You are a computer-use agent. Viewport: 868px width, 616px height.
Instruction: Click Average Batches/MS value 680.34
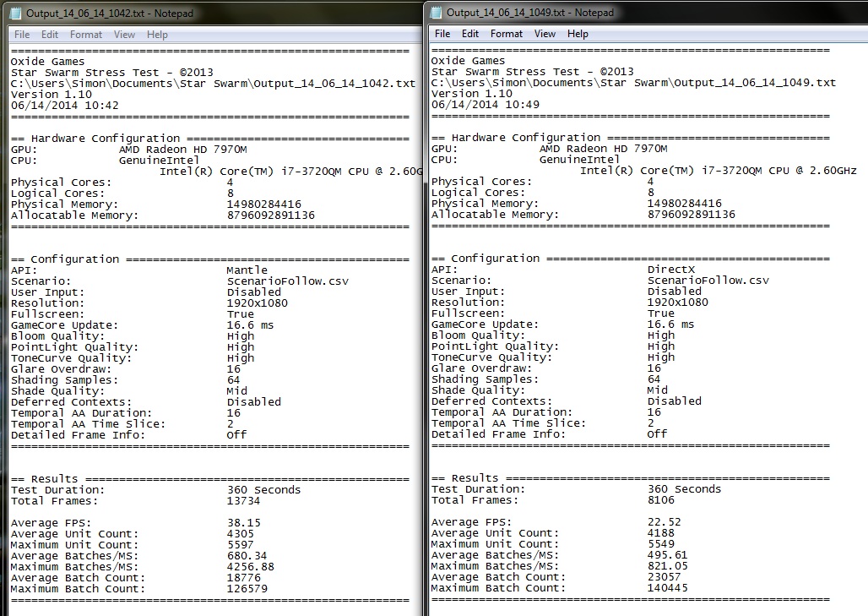pyautogui.click(x=247, y=556)
